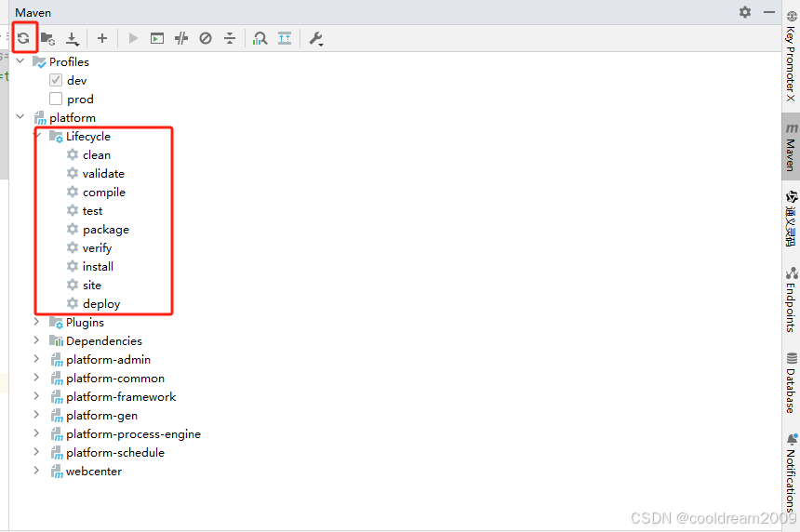Download sources and documentation icon
Viewport: 800px width, 532px height.
click(73, 39)
